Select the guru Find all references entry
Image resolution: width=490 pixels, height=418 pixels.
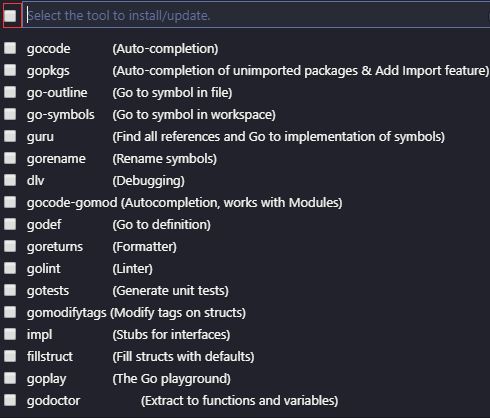coord(245,137)
